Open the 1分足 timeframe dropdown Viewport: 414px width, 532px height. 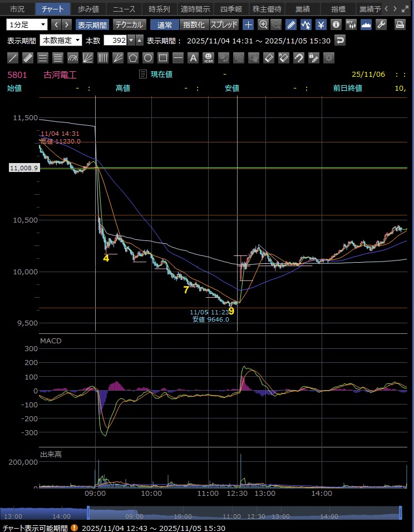[x=27, y=24]
